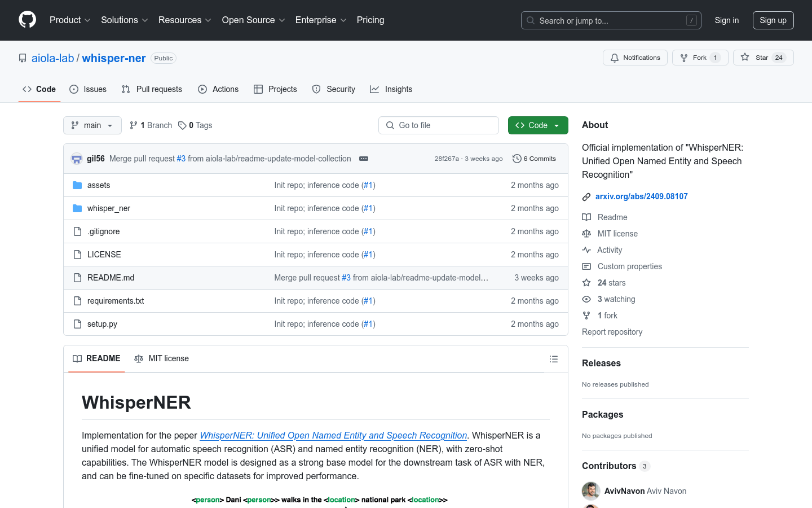This screenshot has width=812, height=508.
Task: Open the Projects tab
Action: click(275, 89)
